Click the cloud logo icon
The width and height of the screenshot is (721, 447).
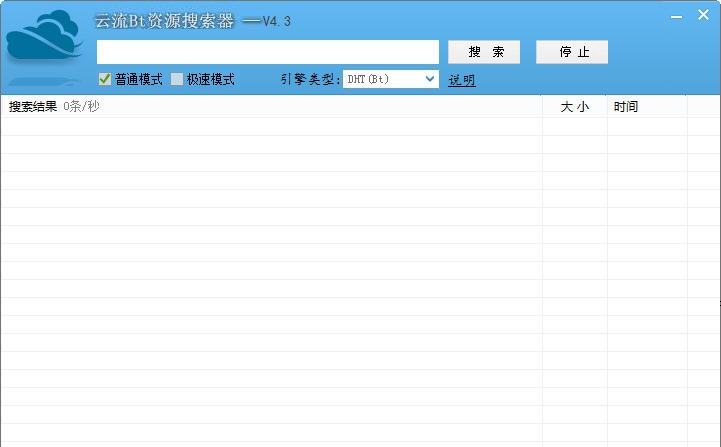click(44, 35)
